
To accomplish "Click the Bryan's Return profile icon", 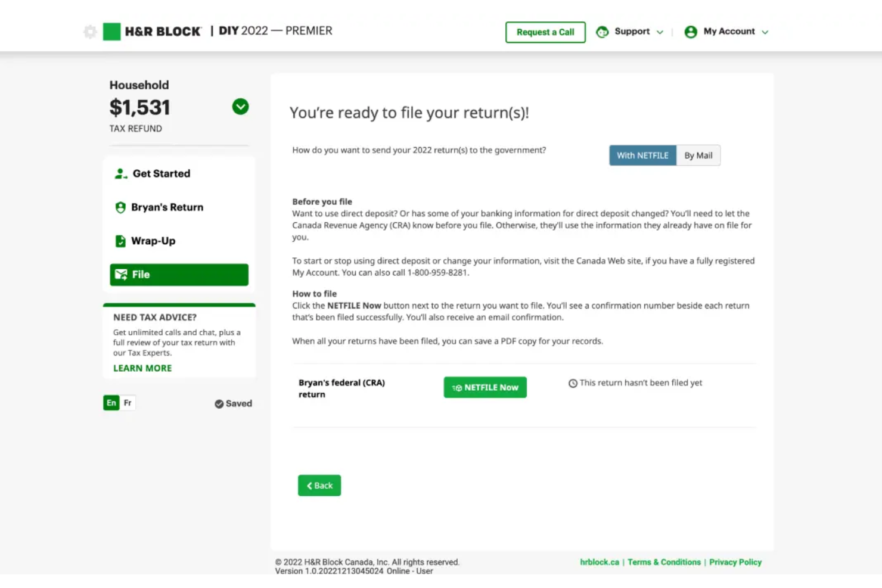I will 120,207.
